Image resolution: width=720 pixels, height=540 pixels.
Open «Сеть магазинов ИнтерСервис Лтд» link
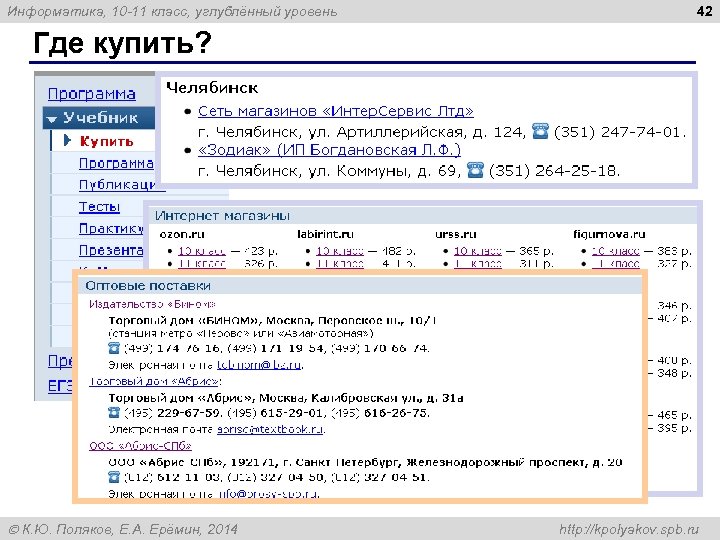(x=336, y=111)
